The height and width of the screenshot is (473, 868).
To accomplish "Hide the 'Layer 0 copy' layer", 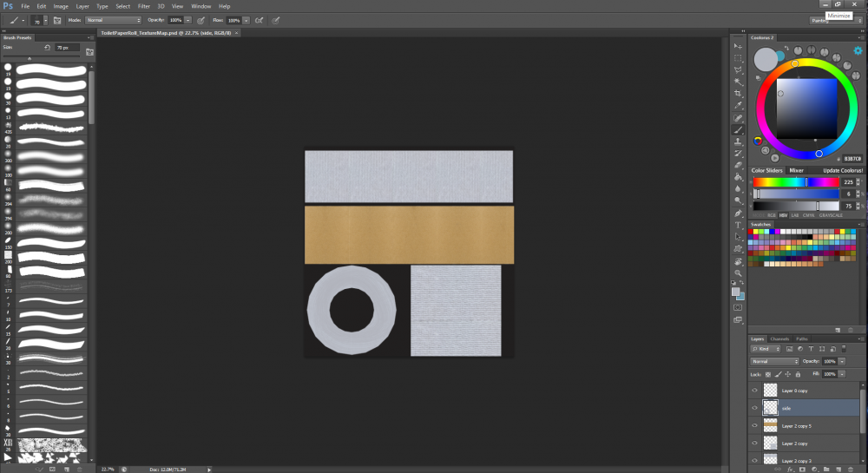I will 753,391.
